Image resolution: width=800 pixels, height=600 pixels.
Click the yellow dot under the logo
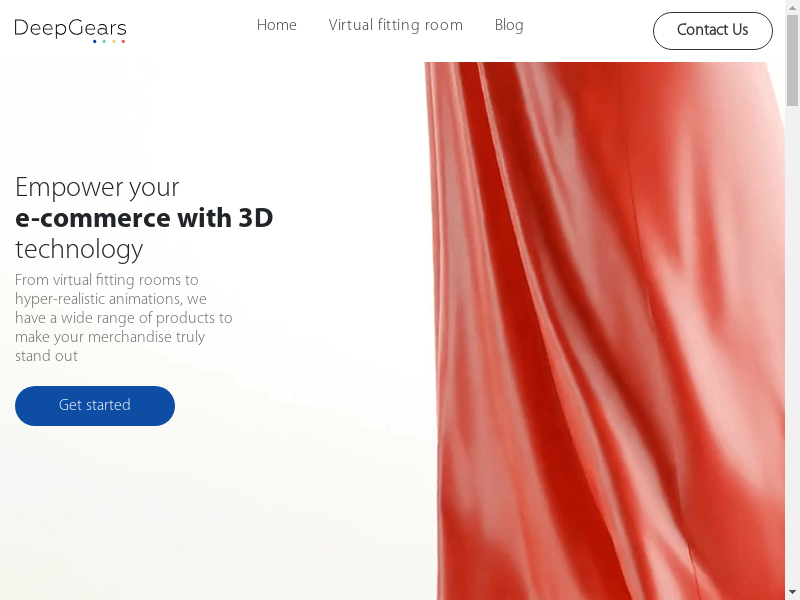click(x=114, y=41)
